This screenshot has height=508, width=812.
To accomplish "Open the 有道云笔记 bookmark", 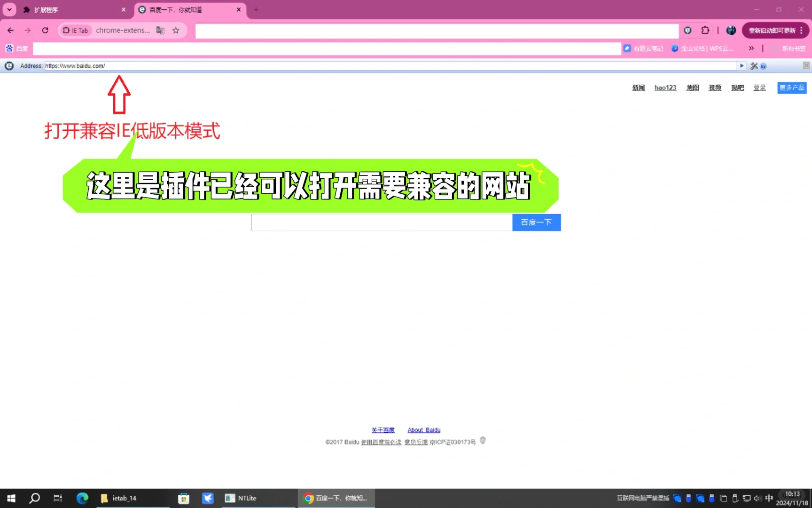I will [643, 48].
